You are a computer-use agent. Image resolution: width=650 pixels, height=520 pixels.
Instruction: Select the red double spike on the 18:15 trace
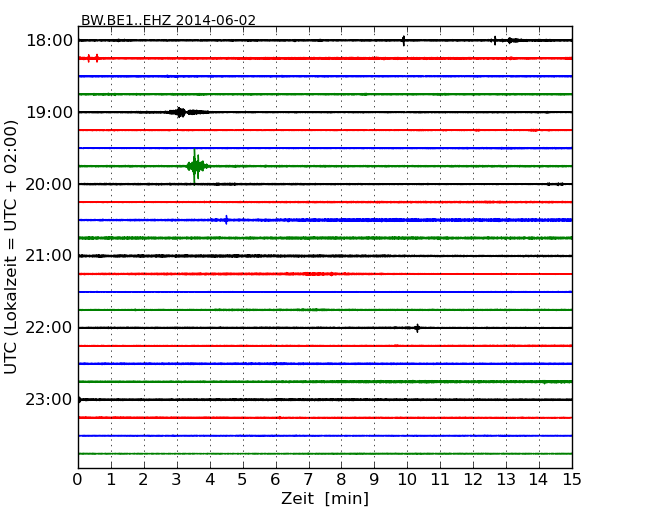[93, 58]
